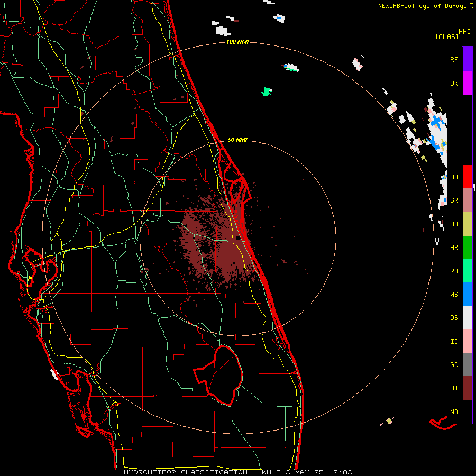Click the RF purple legend swatch

(x=467, y=59)
